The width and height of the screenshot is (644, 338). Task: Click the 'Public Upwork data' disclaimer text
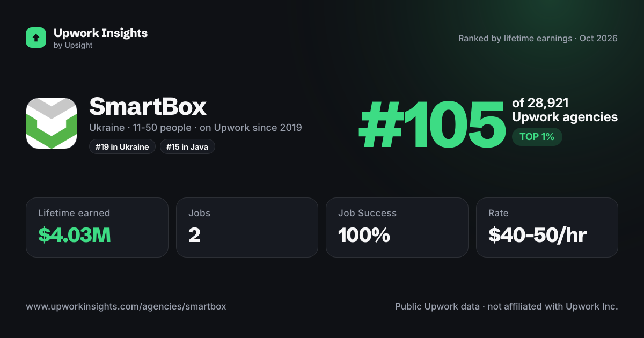click(x=507, y=307)
